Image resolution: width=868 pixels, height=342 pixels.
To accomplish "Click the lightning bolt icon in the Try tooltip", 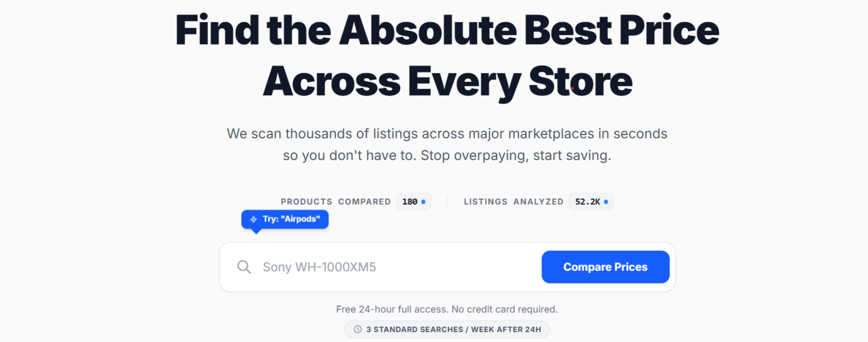I will (253, 219).
